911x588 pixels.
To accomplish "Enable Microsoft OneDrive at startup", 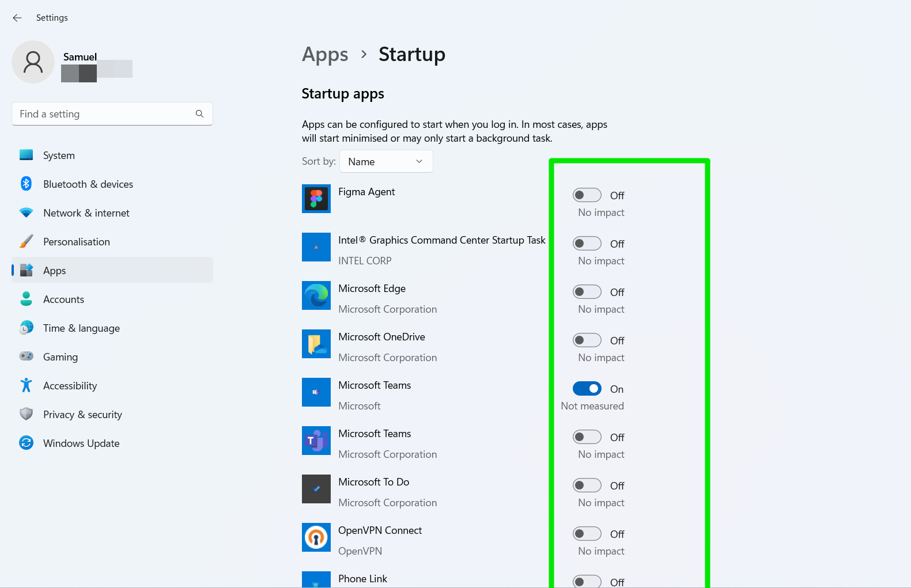I will (587, 340).
